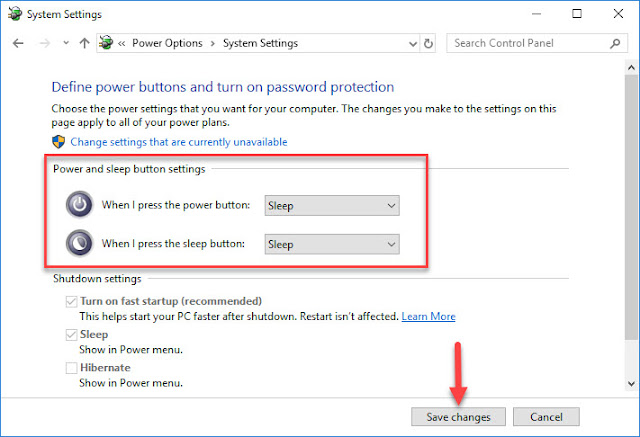Open the power button action dropdown
640x437 pixels.
point(332,205)
